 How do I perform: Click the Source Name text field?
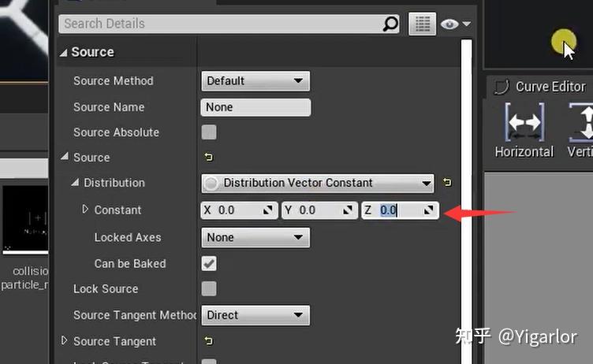point(255,107)
